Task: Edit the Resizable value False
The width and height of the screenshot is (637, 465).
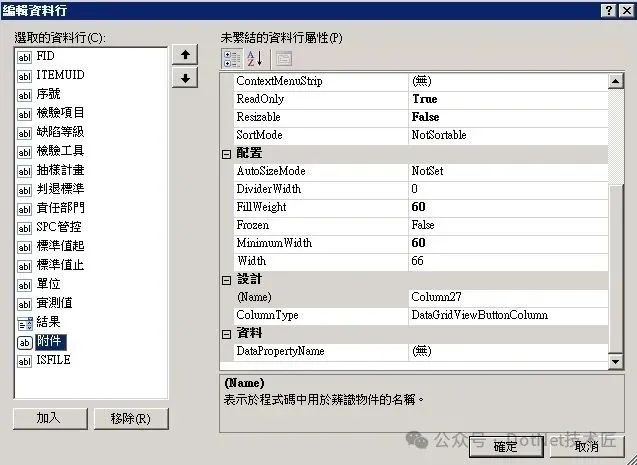Action: [x=508, y=117]
